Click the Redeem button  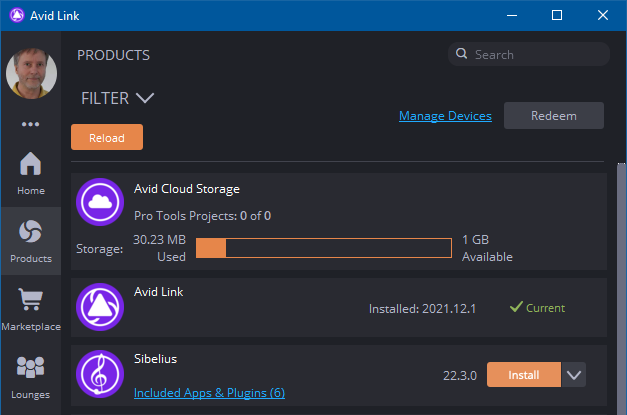554,116
